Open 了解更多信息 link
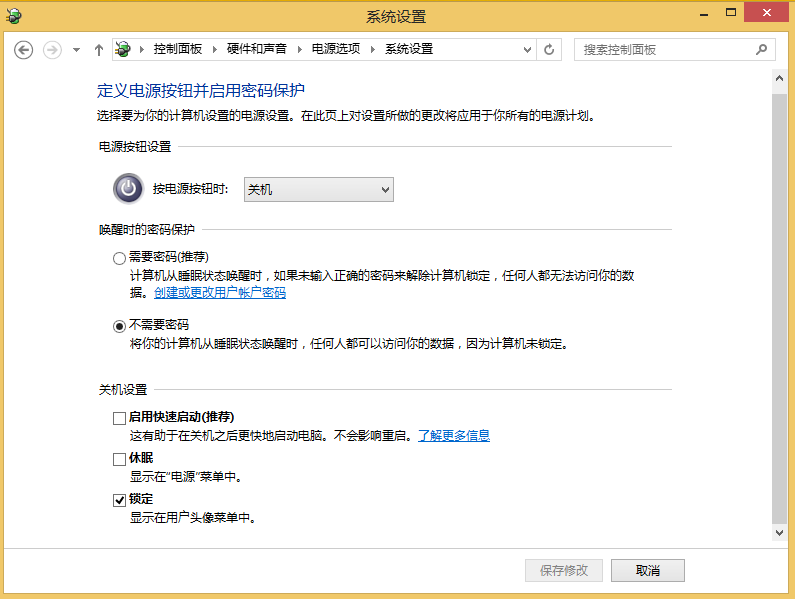The image size is (795, 599). pos(454,436)
